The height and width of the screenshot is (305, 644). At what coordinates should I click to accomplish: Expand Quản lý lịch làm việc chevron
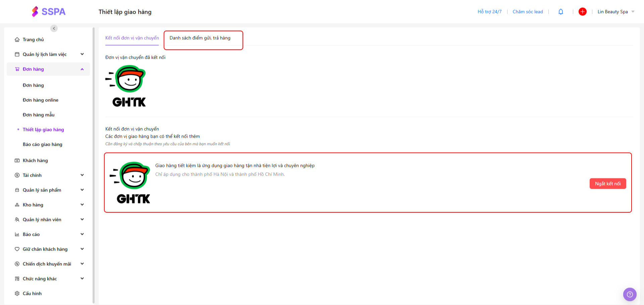[82, 54]
